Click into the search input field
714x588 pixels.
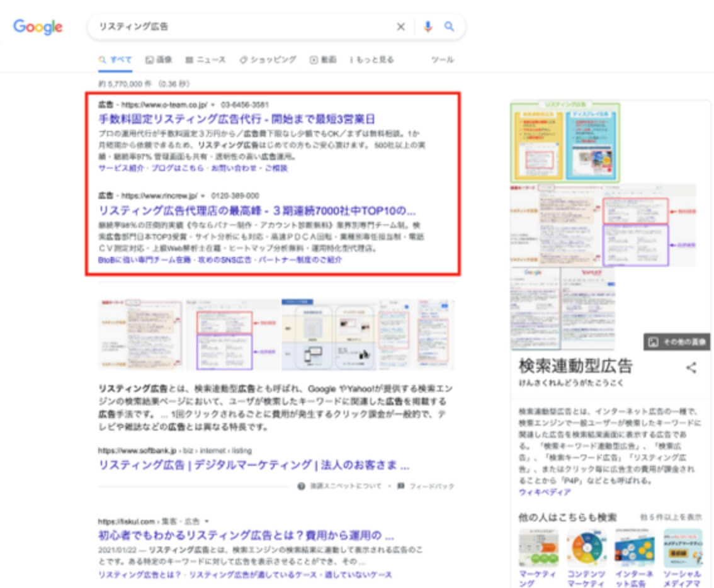click(x=239, y=27)
